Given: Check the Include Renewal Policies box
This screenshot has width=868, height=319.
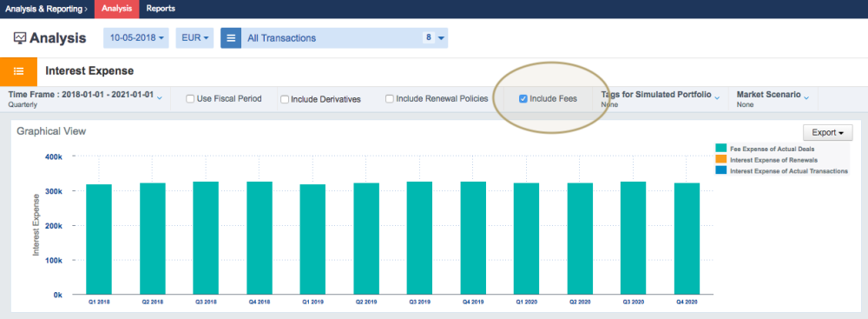Looking at the screenshot, I should [390, 99].
